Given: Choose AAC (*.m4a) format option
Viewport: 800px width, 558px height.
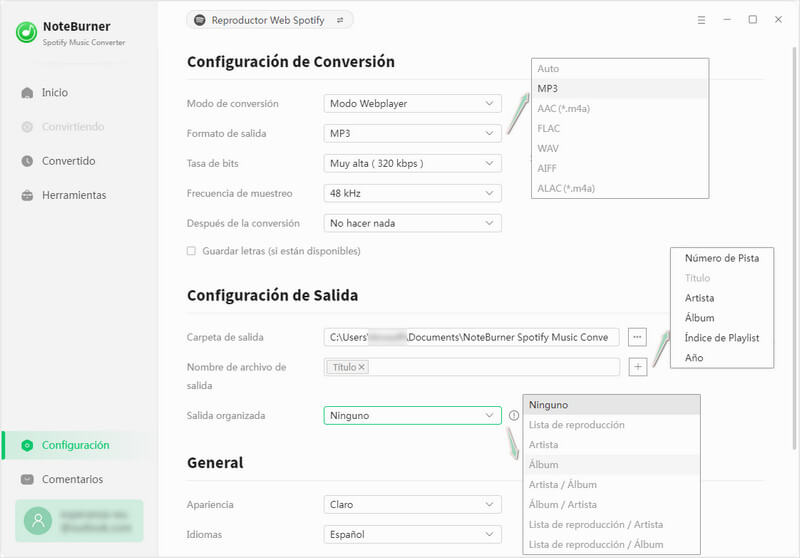Looking at the screenshot, I should coord(620,109).
